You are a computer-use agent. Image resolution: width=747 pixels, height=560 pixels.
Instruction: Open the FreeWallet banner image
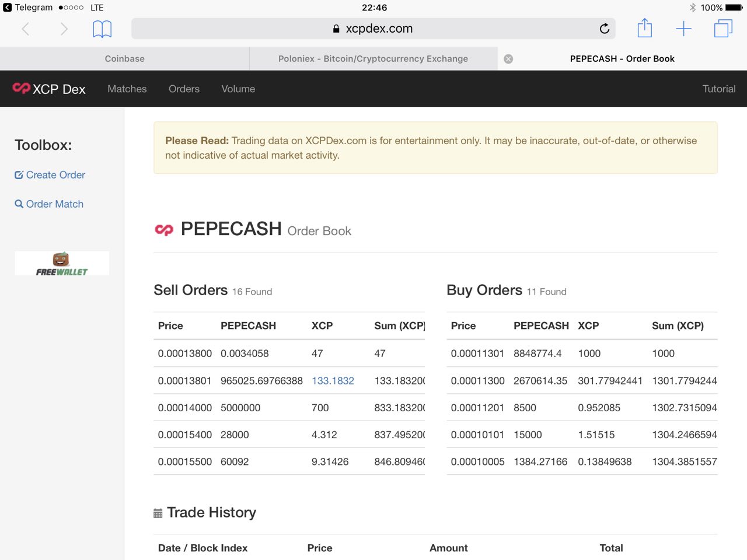pyautogui.click(x=62, y=263)
